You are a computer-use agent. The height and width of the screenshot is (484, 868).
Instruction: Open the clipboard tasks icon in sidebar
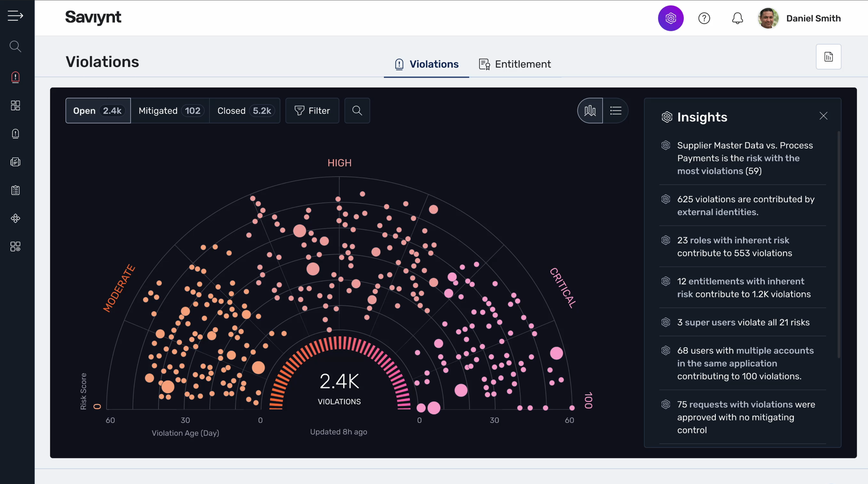point(15,190)
